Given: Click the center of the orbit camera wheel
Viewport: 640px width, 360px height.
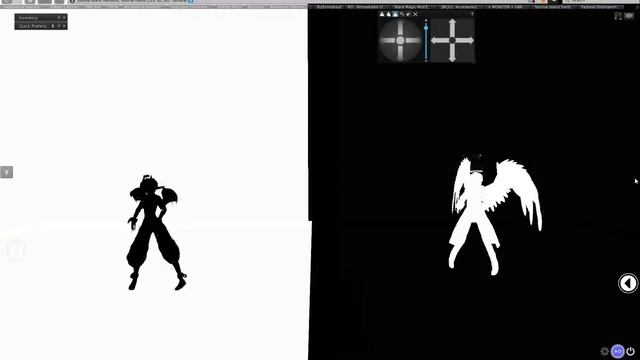Looking at the screenshot, I should click(x=400, y=40).
